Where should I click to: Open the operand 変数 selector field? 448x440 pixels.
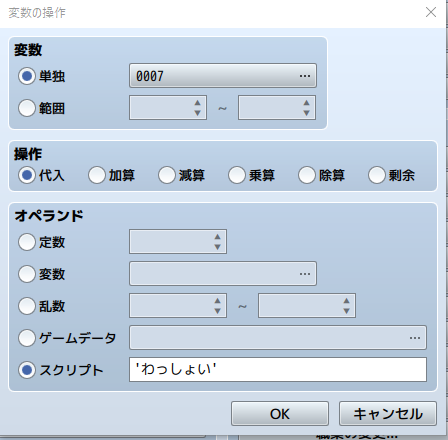(x=223, y=274)
